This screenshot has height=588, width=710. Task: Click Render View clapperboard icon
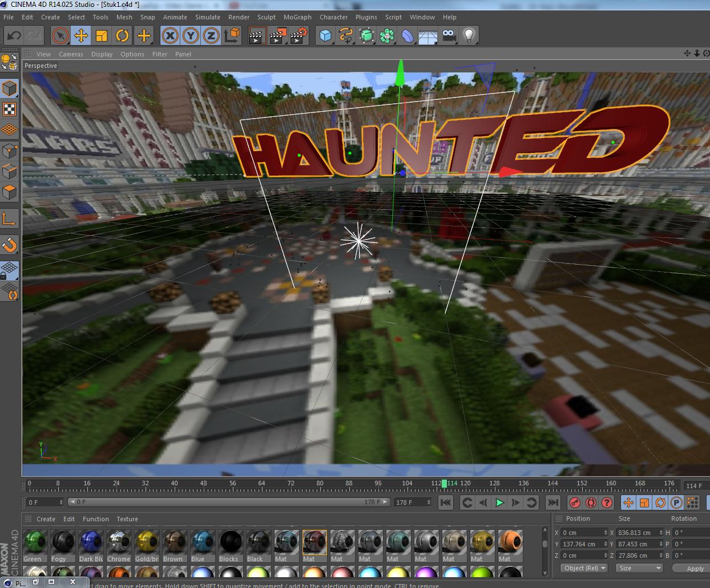click(257, 36)
